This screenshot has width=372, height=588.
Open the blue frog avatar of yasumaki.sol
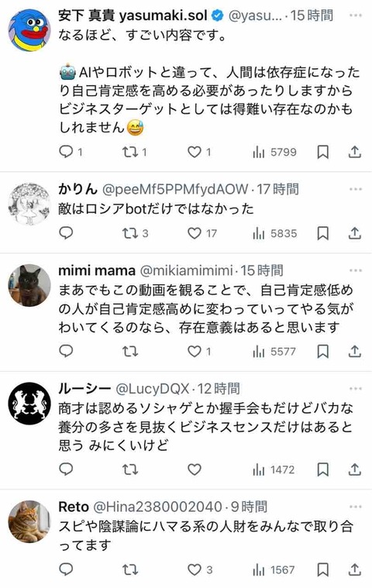coord(29,30)
